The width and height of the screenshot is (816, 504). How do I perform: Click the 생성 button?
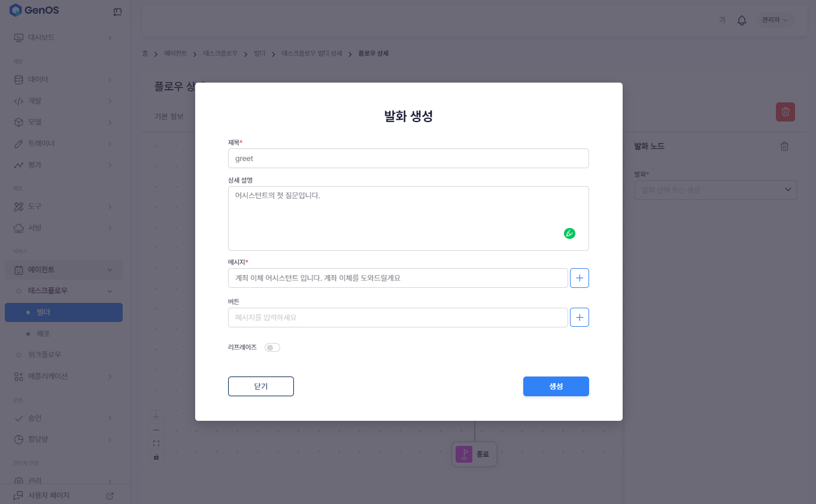pos(556,387)
